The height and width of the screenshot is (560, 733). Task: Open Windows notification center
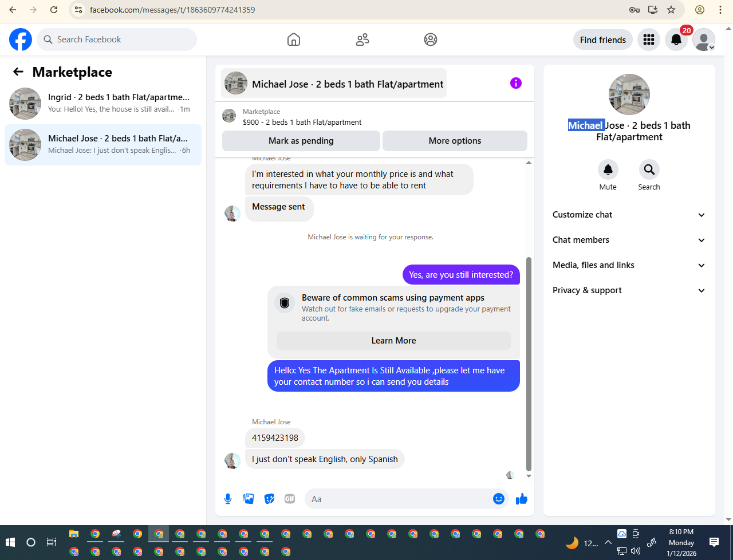click(714, 542)
